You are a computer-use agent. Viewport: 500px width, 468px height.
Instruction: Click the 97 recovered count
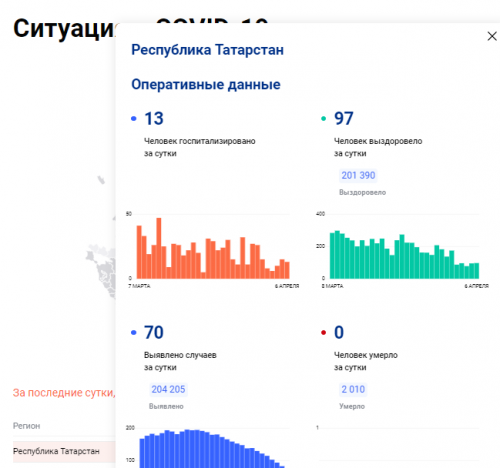(x=344, y=118)
